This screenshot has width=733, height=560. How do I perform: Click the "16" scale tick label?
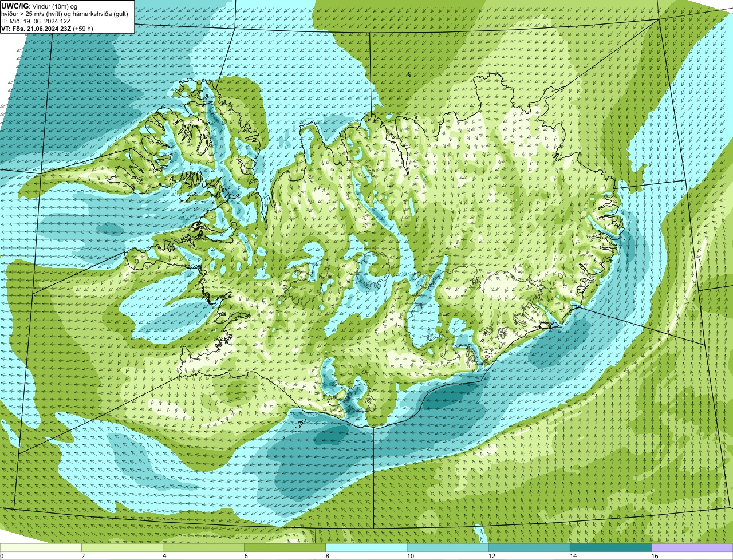[x=655, y=556]
